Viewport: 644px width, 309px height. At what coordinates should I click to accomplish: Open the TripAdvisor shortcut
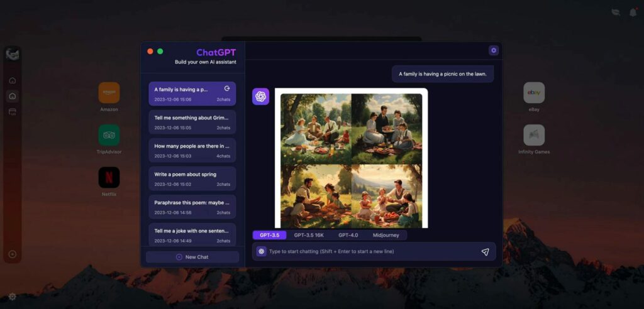[x=109, y=135]
